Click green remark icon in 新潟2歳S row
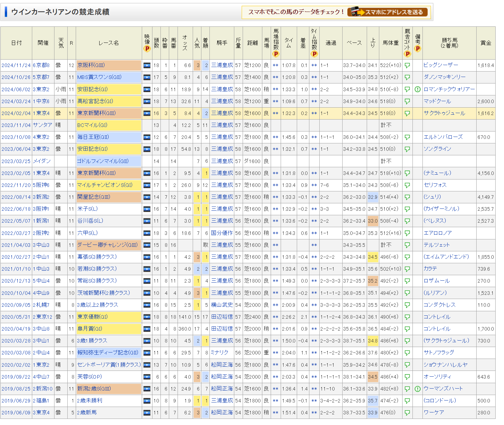This screenshot has width=504, height=425. (x=418, y=389)
